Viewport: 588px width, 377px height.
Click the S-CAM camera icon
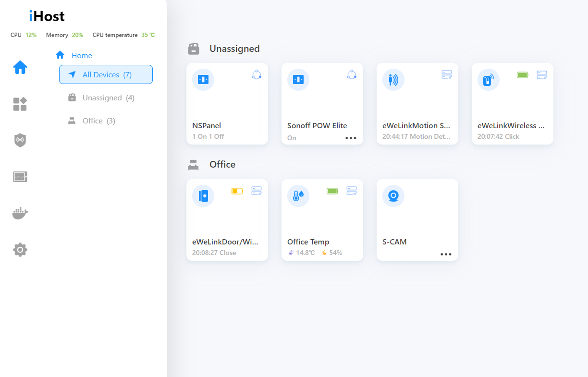click(393, 196)
